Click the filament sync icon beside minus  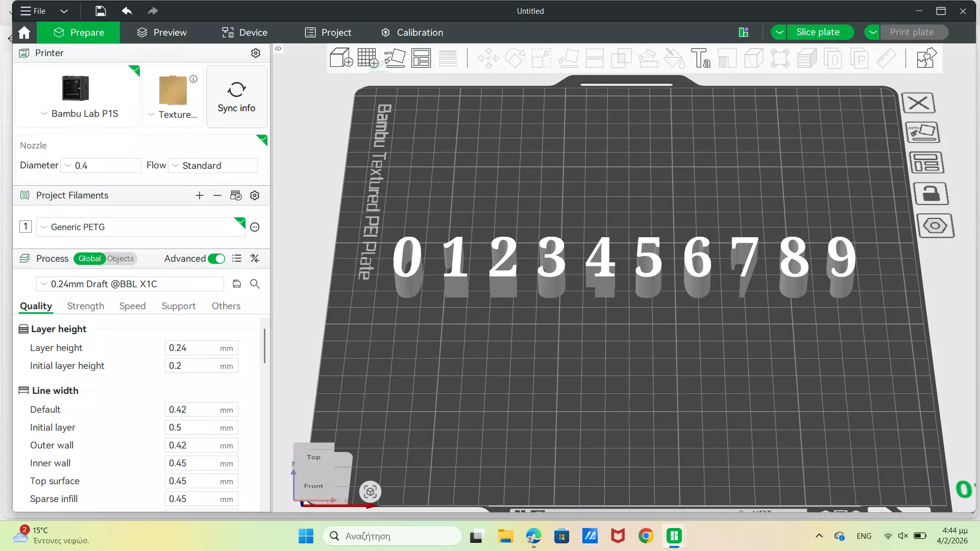pyautogui.click(x=236, y=195)
